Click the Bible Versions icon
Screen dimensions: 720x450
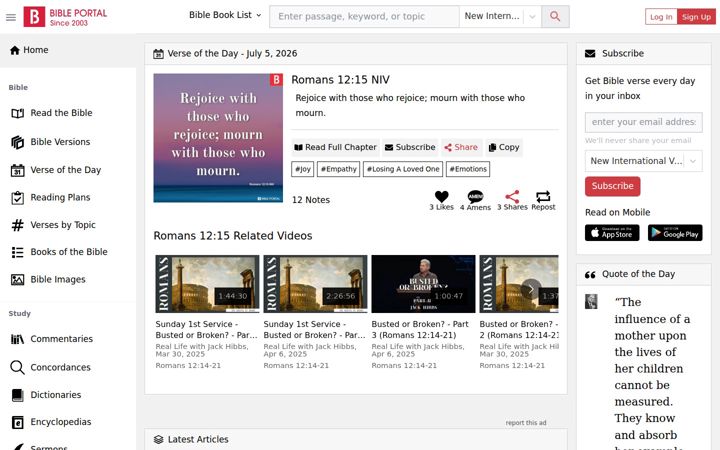pyautogui.click(x=17, y=142)
